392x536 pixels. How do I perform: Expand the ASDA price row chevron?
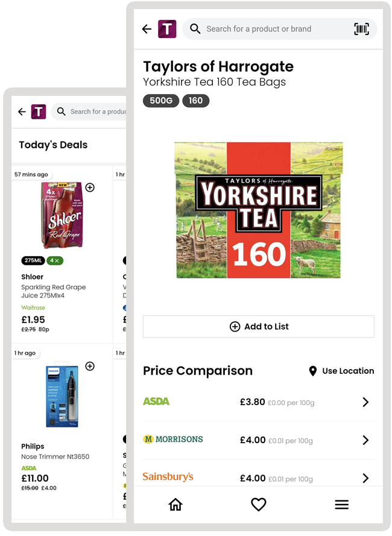tap(365, 402)
